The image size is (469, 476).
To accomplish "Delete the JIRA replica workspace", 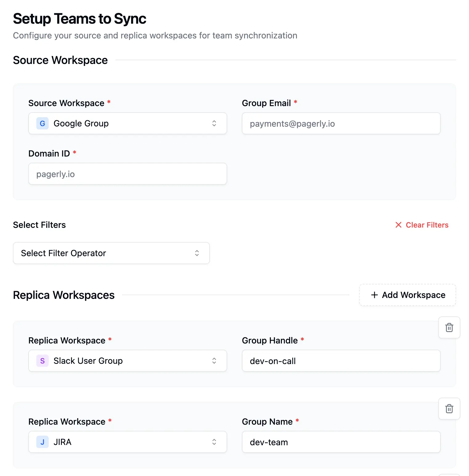I will point(449,409).
